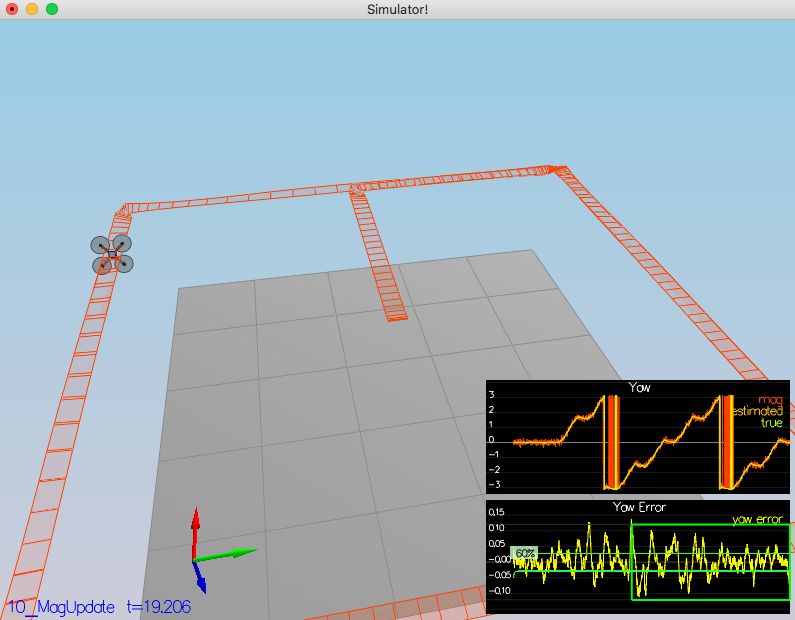This screenshot has width=795, height=620.
Task: Click the 3 axis value on the Yaw graph
Action: [491, 395]
